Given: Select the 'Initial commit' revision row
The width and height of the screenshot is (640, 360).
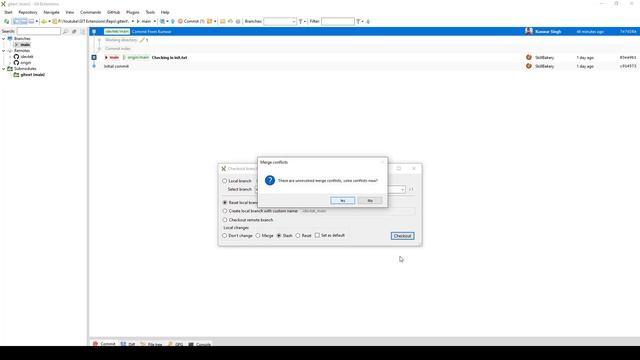Looking at the screenshot, I should [x=364, y=66].
